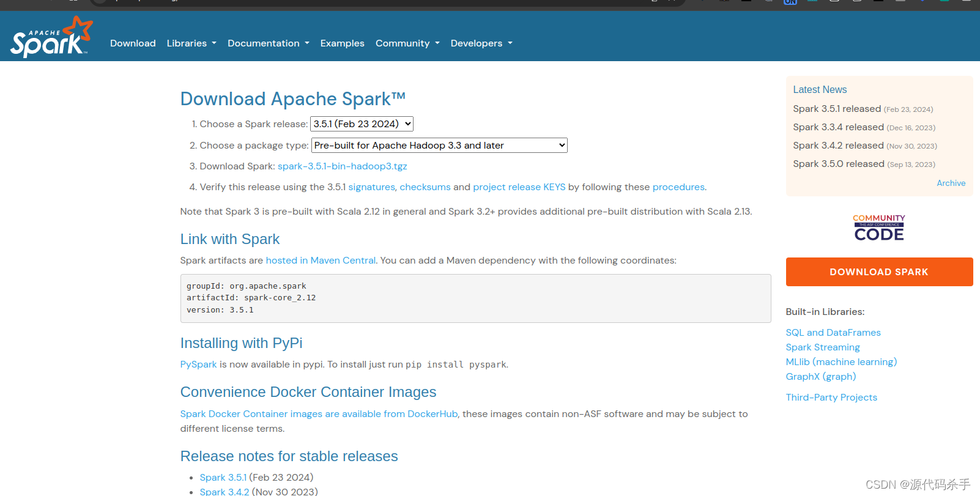The width and height of the screenshot is (980, 496).
Task: Click the 'Built-in Libraries:' label
Action: 825,312
